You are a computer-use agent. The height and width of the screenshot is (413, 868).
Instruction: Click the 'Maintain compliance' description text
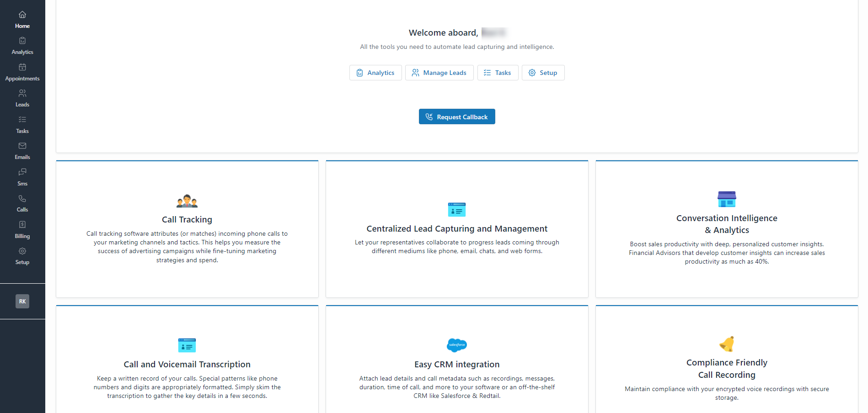(727, 393)
